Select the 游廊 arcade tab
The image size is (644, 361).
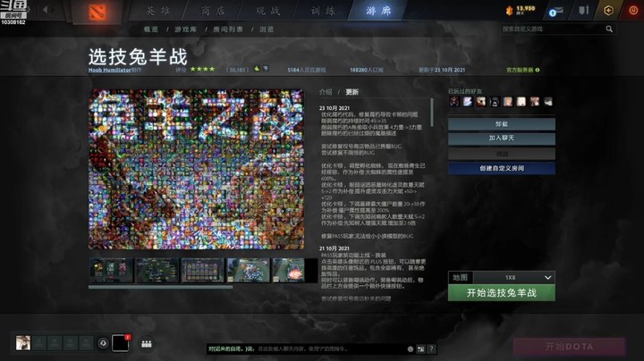coord(377,11)
